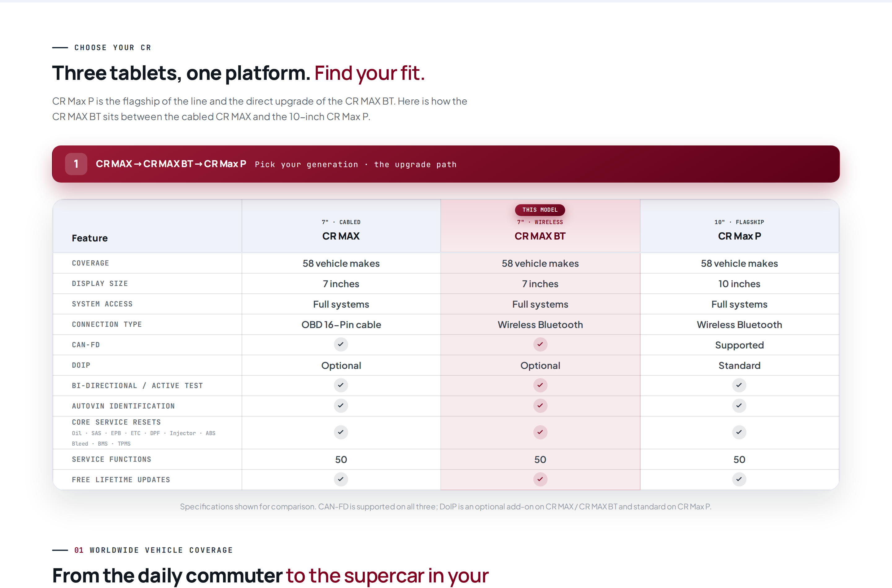
Task: Click the AutoVIN checkmark under CR Max P
Action: click(739, 405)
